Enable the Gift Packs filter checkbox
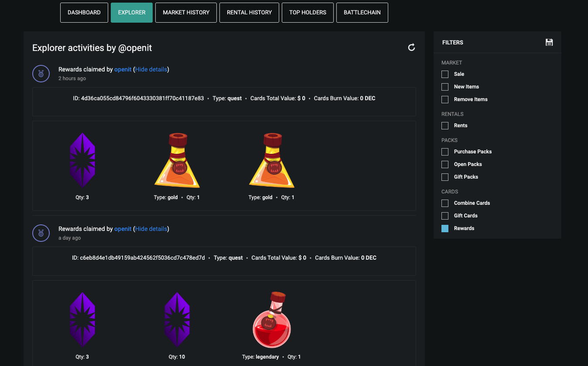The width and height of the screenshot is (588, 366). [x=445, y=177]
